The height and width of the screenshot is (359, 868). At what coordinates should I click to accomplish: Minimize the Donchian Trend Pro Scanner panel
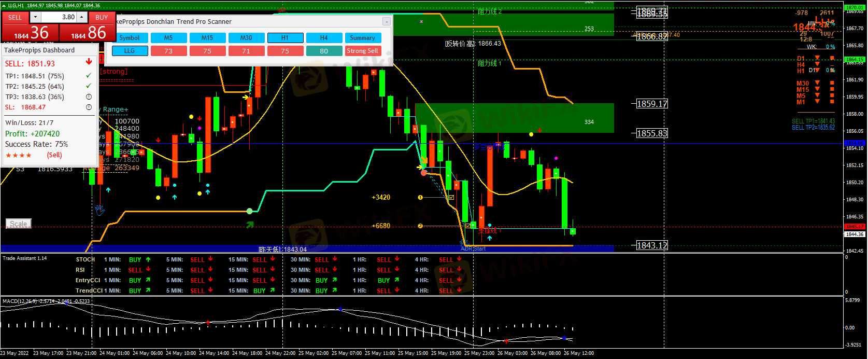coord(386,21)
